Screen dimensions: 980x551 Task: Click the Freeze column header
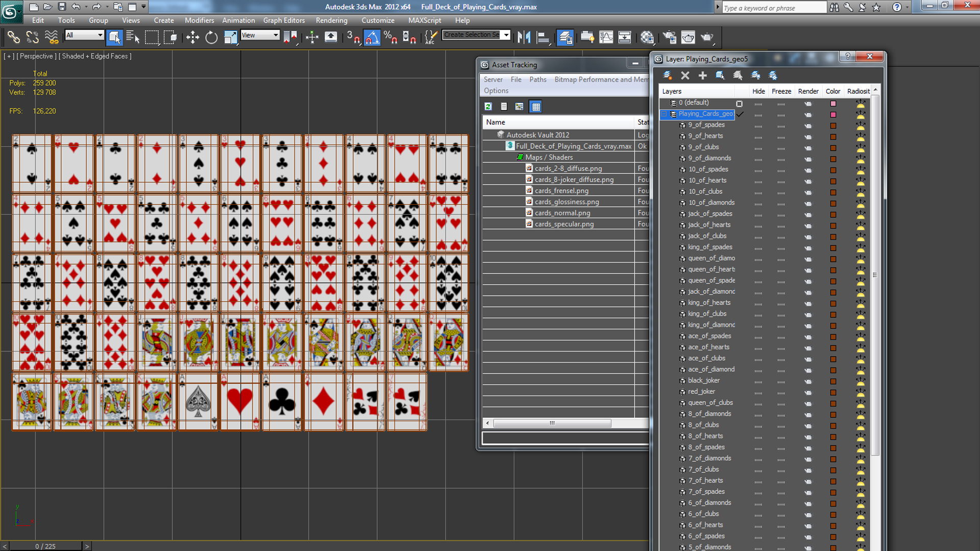(781, 91)
